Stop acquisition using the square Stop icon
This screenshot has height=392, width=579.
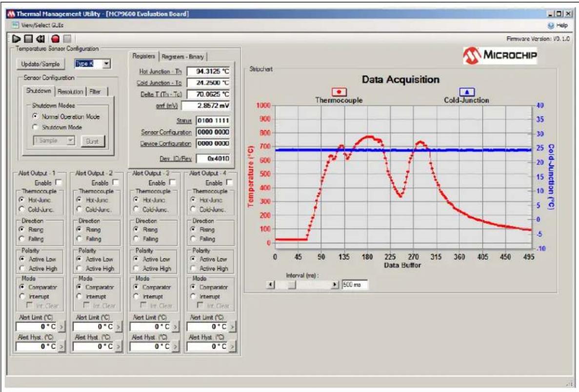click(28, 39)
